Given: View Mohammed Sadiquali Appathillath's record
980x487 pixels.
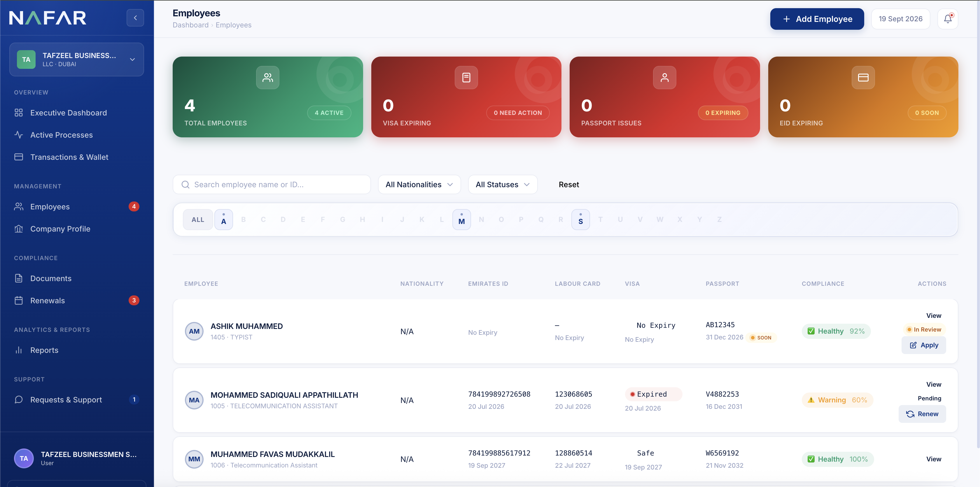Looking at the screenshot, I should tap(934, 384).
